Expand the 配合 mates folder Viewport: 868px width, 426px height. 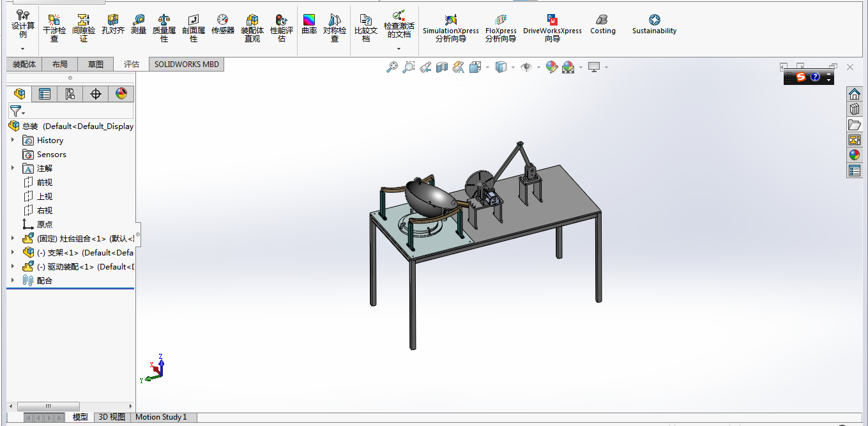(12, 280)
